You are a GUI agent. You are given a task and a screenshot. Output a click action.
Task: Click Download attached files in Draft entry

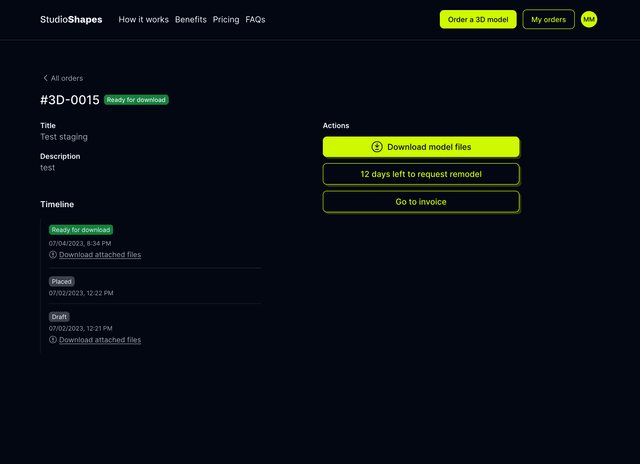(x=100, y=340)
